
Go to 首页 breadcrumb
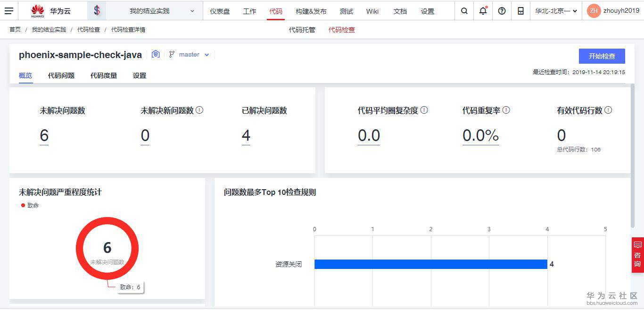15,30
